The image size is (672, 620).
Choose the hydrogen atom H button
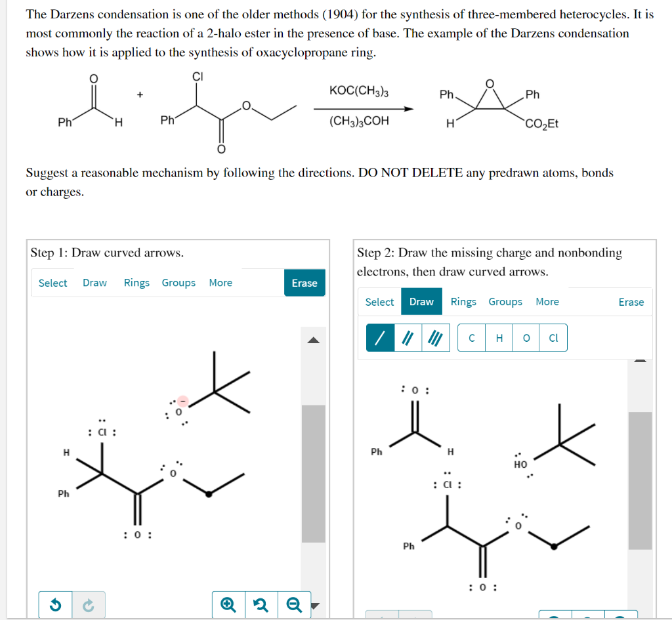[x=499, y=338]
